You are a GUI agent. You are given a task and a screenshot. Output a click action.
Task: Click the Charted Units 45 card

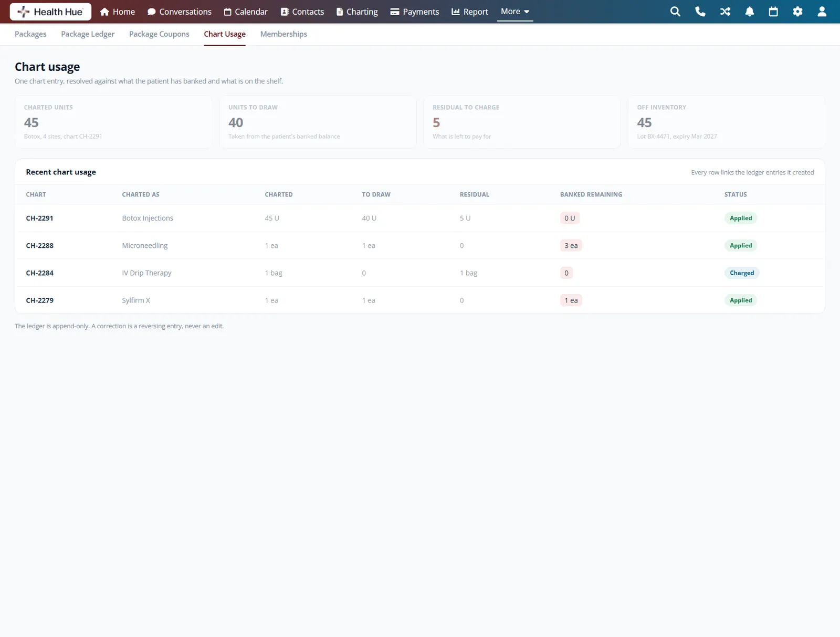(113, 122)
